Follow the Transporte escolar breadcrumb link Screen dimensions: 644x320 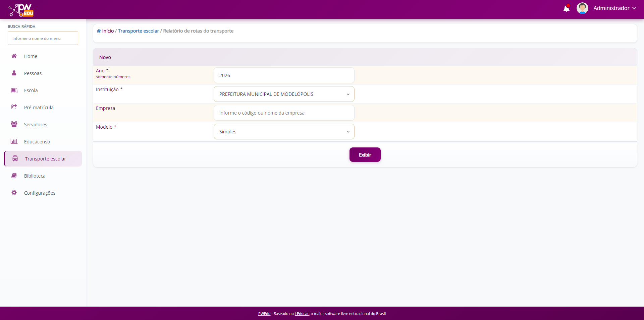click(138, 31)
